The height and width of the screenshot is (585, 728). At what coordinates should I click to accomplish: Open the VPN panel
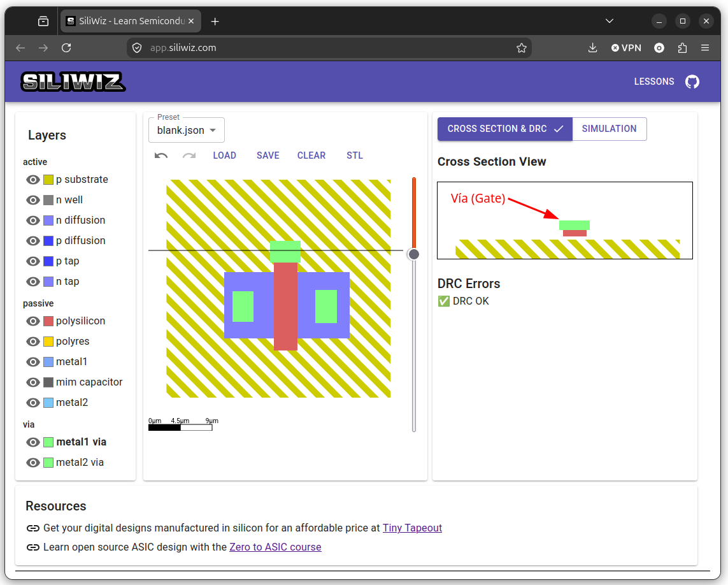click(x=626, y=48)
